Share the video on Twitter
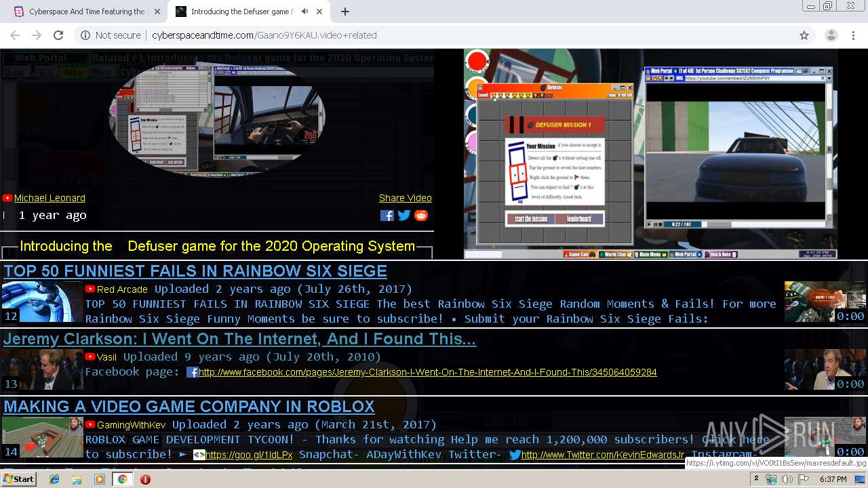 click(x=404, y=216)
